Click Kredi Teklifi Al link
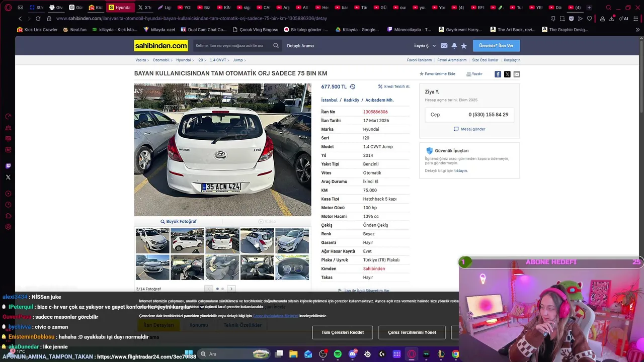 tap(394, 86)
